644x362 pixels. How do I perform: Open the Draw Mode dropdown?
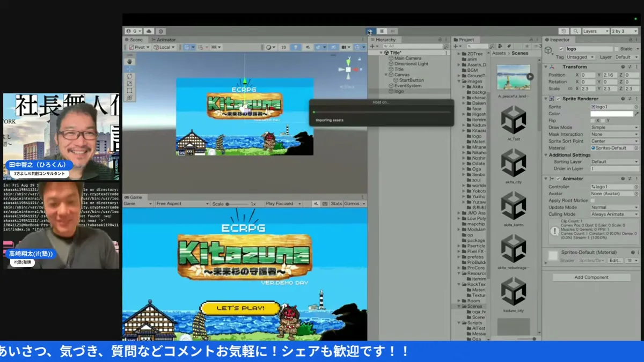[614, 128]
